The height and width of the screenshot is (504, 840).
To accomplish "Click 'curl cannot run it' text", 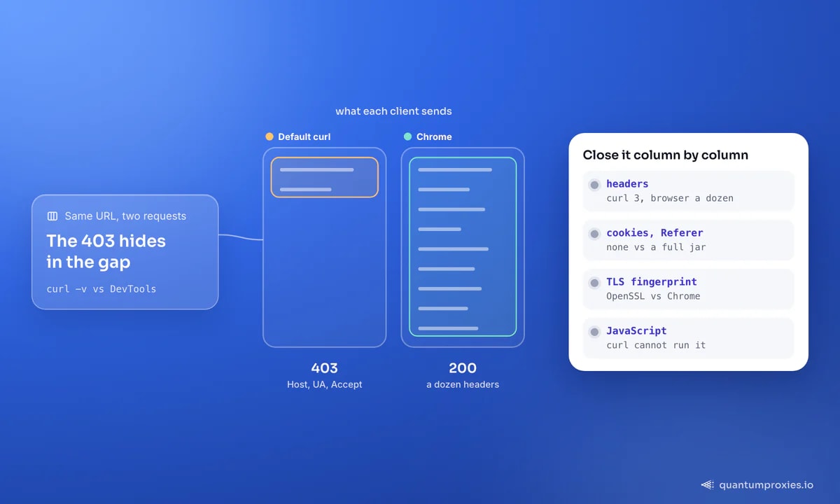I will point(656,345).
